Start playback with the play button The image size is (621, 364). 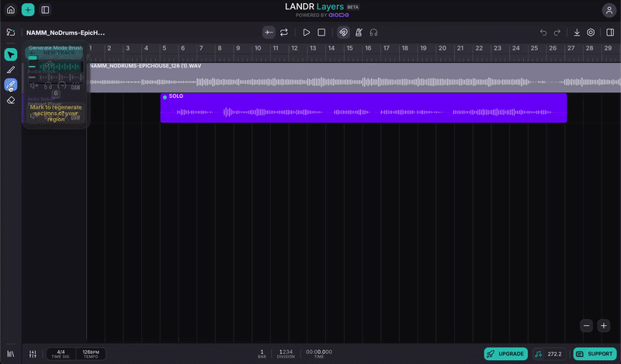click(x=306, y=33)
